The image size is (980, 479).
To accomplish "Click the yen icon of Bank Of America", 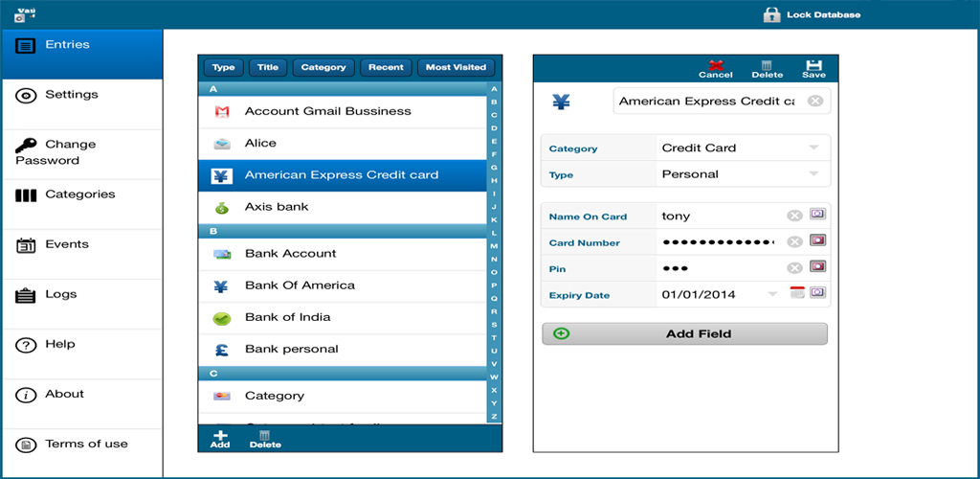I will pyautogui.click(x=221, y=286).
